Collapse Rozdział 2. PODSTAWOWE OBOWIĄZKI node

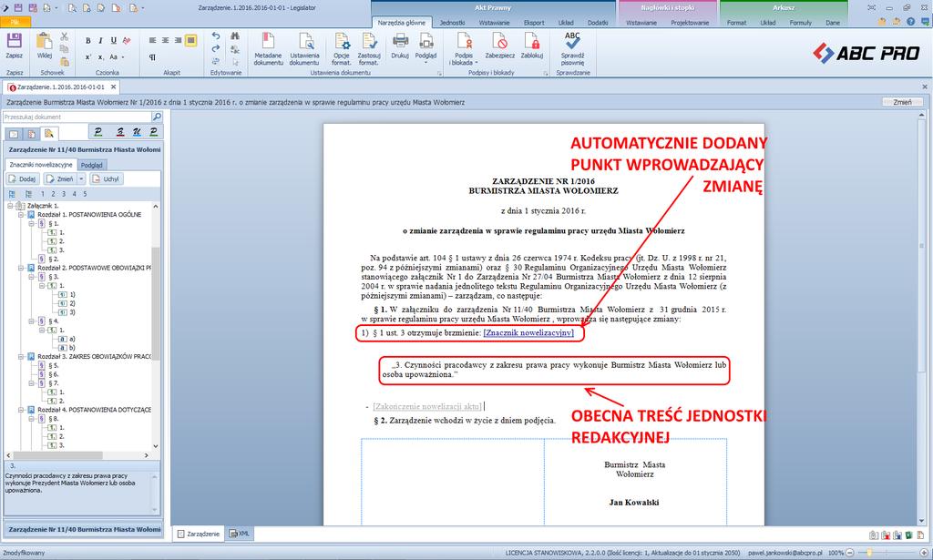point(21,268)
